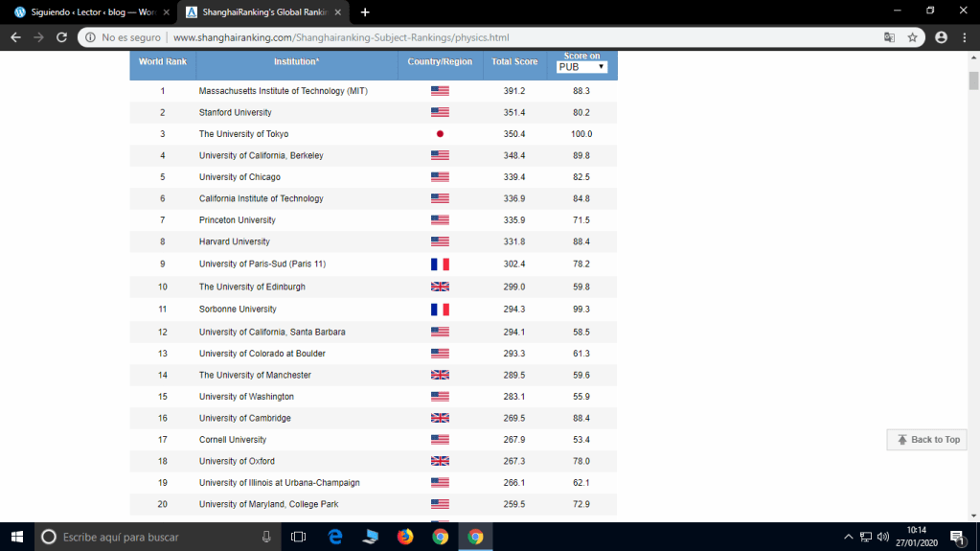
Task: Open the Chrome profile avatar icon
Action: click(x=941, y=37)
